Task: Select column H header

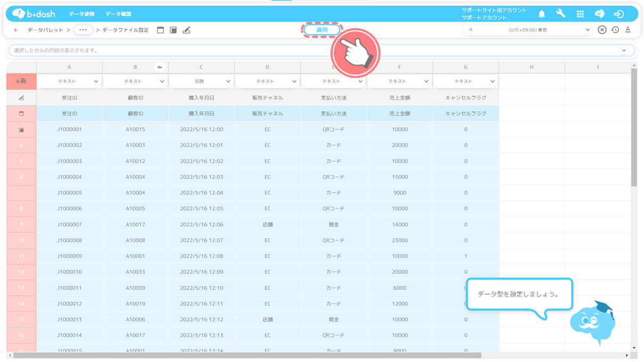Action: tap(531, 67)
